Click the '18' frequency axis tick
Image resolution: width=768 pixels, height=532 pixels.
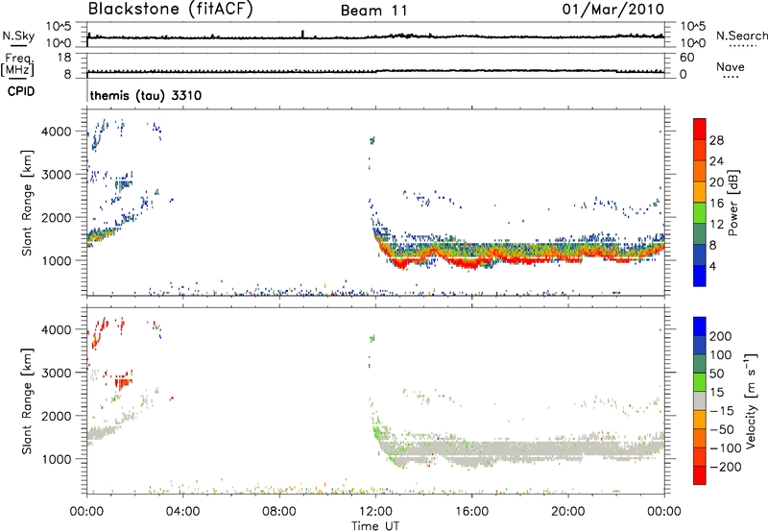click(x=64, y=58)
